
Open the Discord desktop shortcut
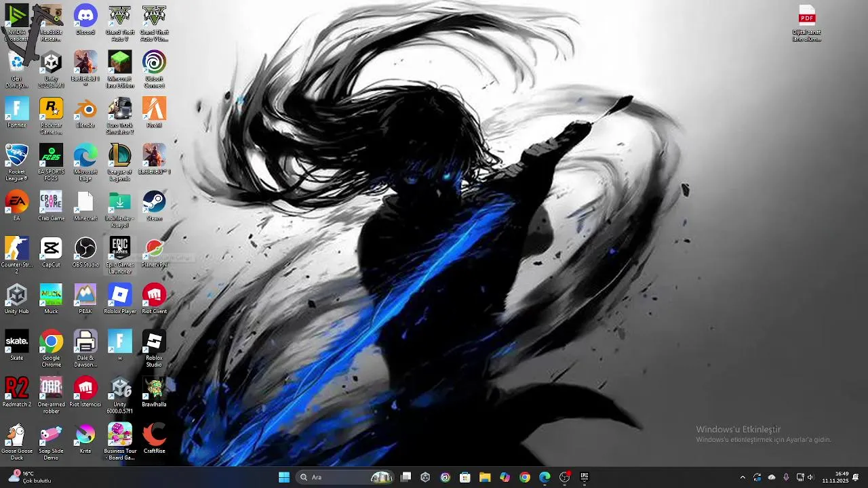85,20
